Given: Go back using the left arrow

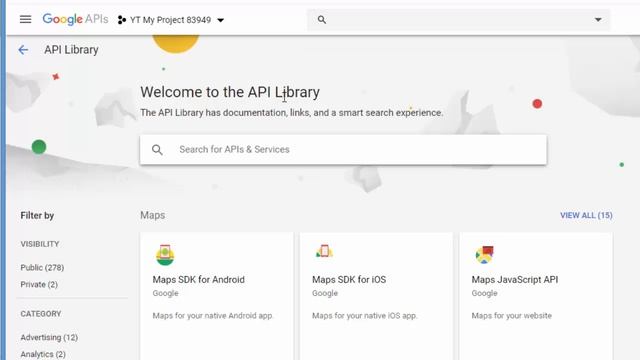Looking at the screenshot, I should pos(23,50).
